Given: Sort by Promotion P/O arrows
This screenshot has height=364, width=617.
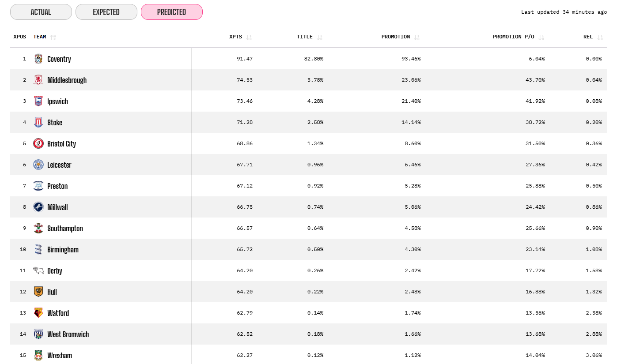Looking at the screenshot, I should pyautogui.click(x=541, y=38).
